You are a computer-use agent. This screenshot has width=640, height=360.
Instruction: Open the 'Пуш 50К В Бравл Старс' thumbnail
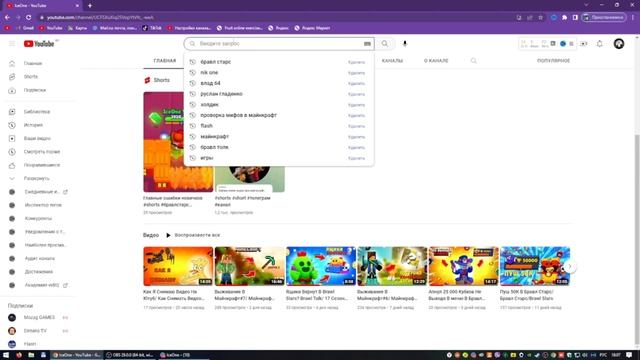point(535,266)
